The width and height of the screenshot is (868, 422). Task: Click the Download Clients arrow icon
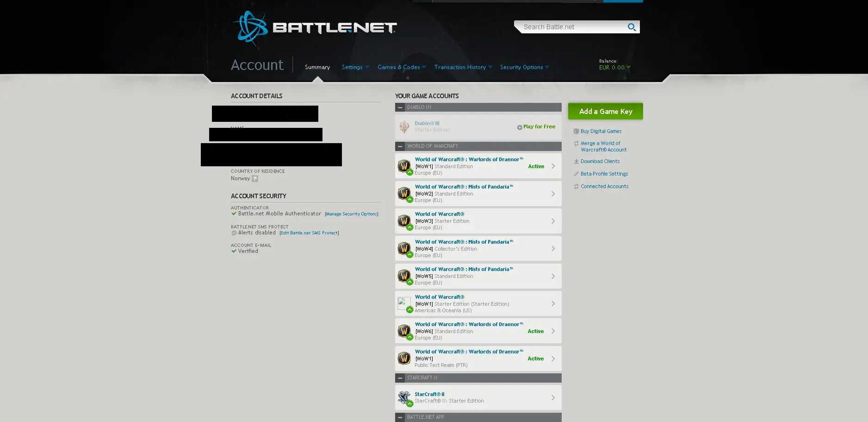coord(577,162)
